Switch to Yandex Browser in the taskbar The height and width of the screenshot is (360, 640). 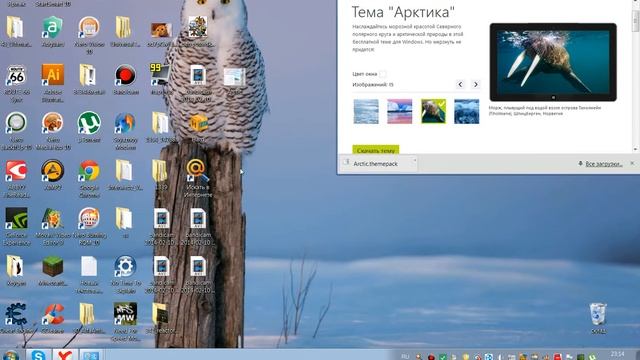pos(65,355)
